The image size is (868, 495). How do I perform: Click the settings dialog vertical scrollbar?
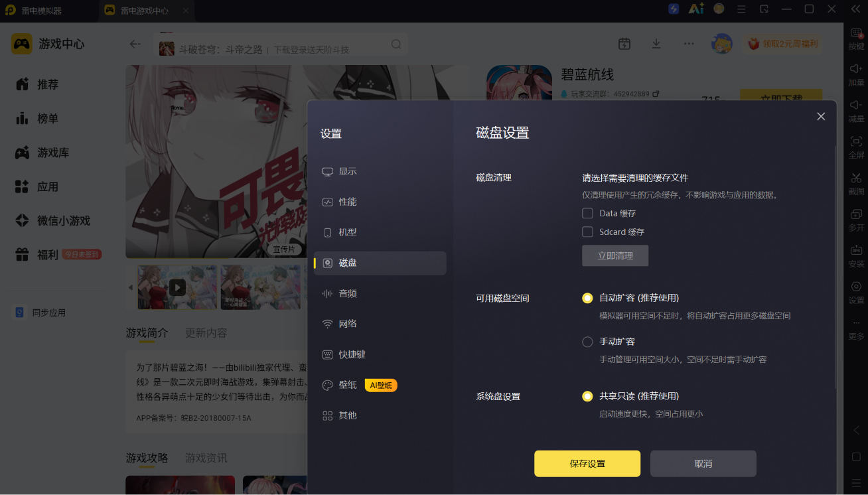tap(835, 269)
